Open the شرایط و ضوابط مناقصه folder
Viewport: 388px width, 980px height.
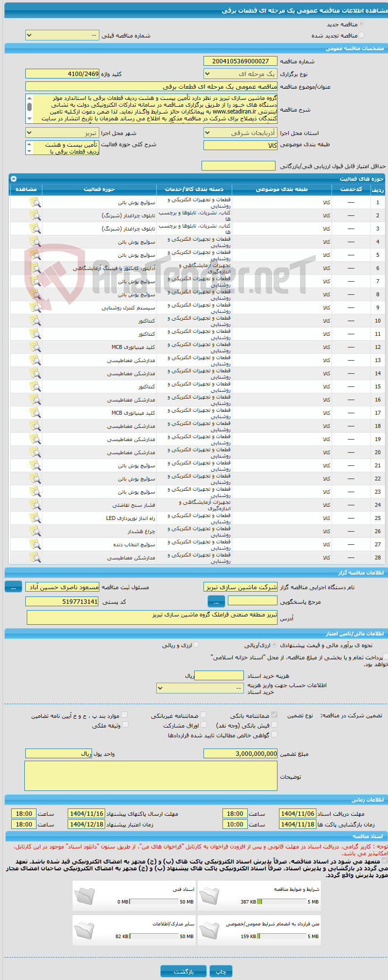(x=209, y=896)
